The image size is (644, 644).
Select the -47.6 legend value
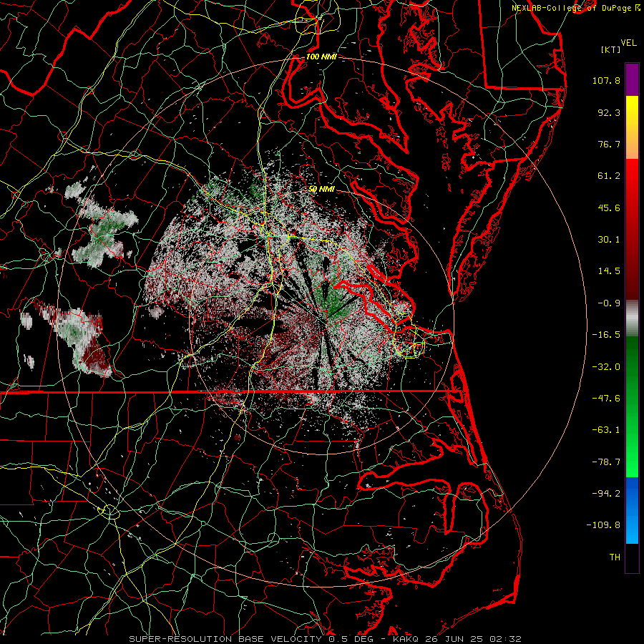(x=606, y=399)
